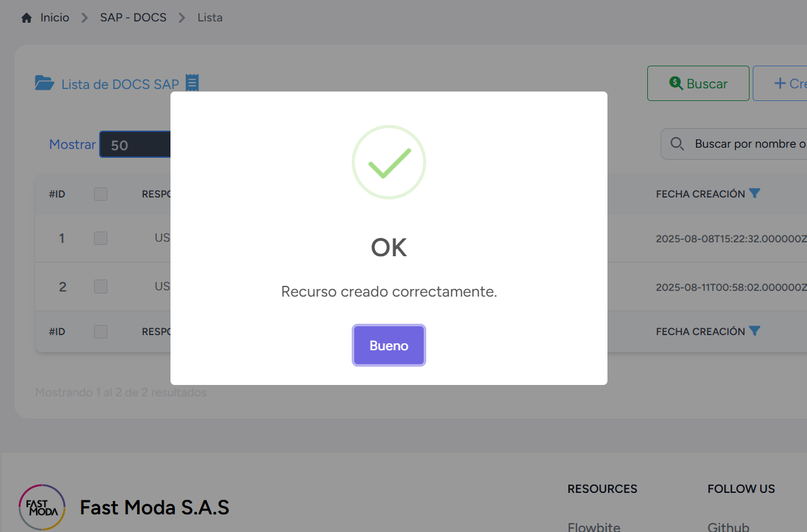Click the receipt icon after DOCS SAP title
The width and height of the screenshot is (807, 532).
pyautogui.click(x=192, y=83)
